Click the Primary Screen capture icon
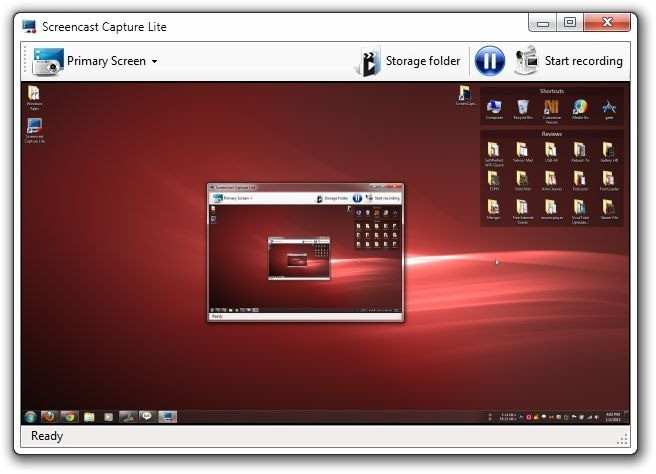The width and height of the screenshot is (656, 474). tap(48, 61)
